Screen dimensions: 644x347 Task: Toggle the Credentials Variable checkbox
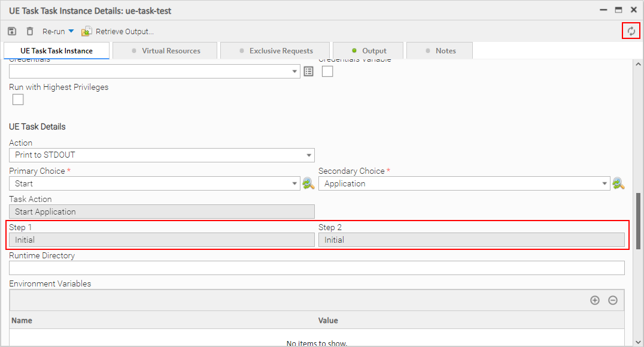click(327, 71)
